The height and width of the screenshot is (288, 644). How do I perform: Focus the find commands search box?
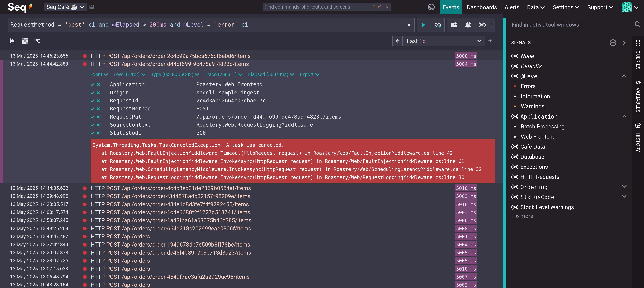pos(327,7)
